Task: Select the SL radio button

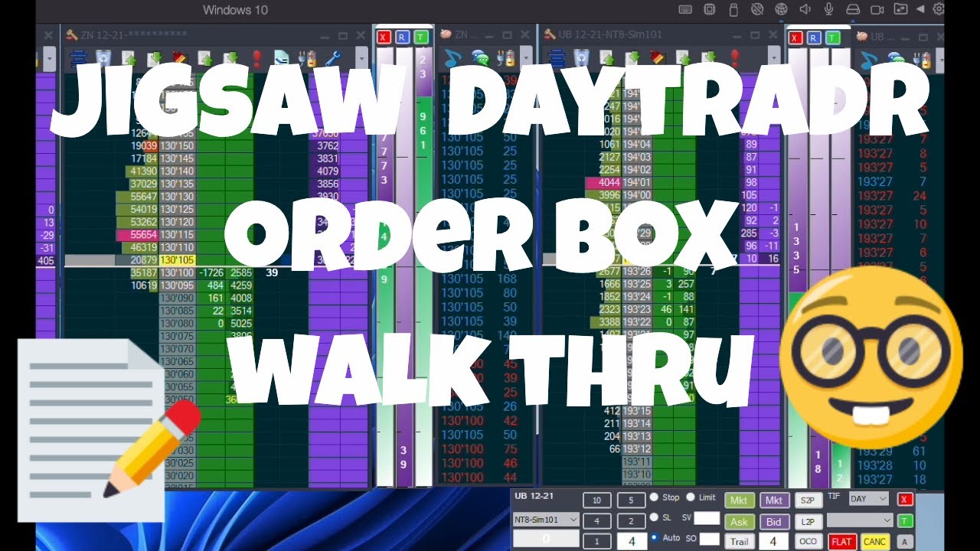Action: pos(654,517)
